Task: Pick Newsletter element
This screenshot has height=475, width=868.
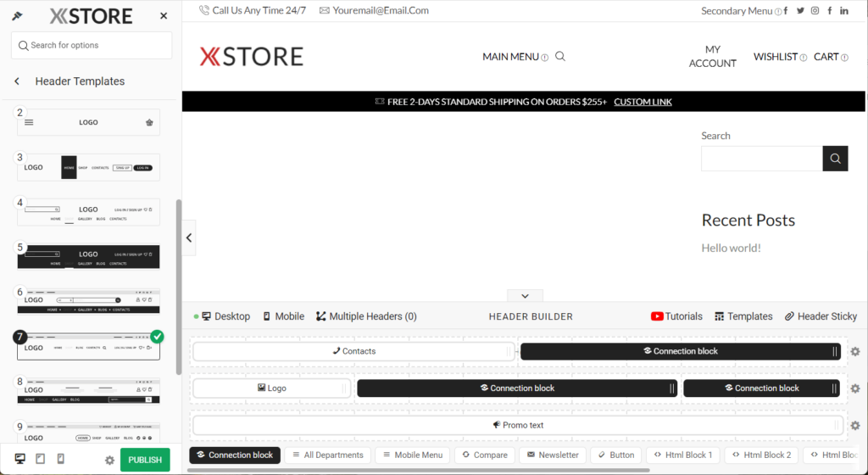Action: (x=553, y=455)
